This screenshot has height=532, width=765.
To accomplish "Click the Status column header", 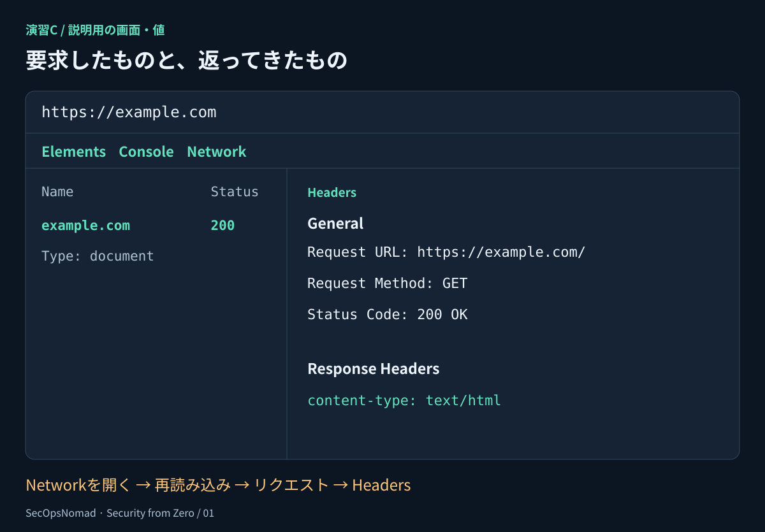I will [235, 192].
